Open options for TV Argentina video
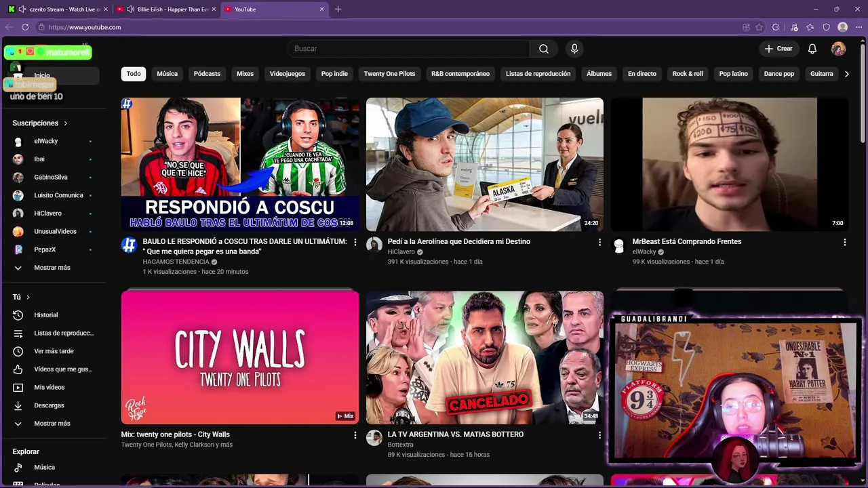 point(599,435)
